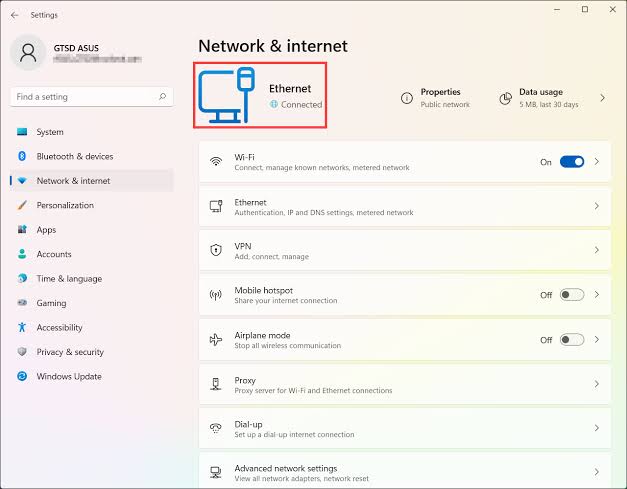The width and height of the screenshot is (627, 489).
Task: Click the Airplane mode plane icon
Action: 215,340
